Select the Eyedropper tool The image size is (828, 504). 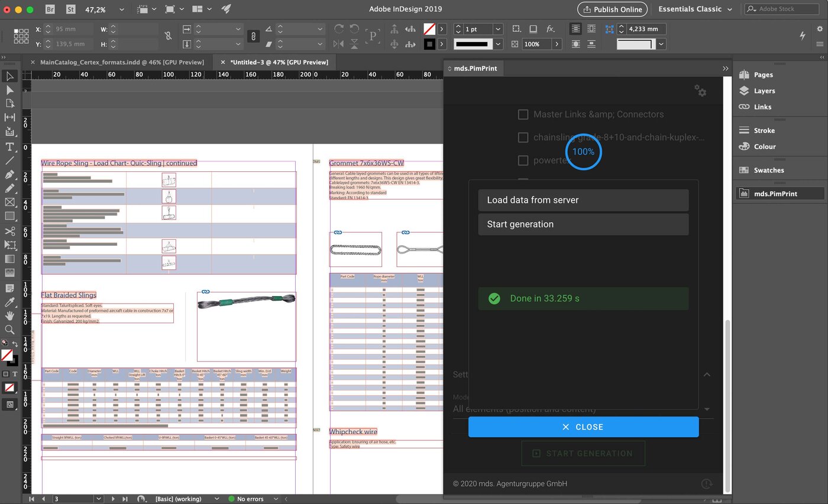pos(9,302)
